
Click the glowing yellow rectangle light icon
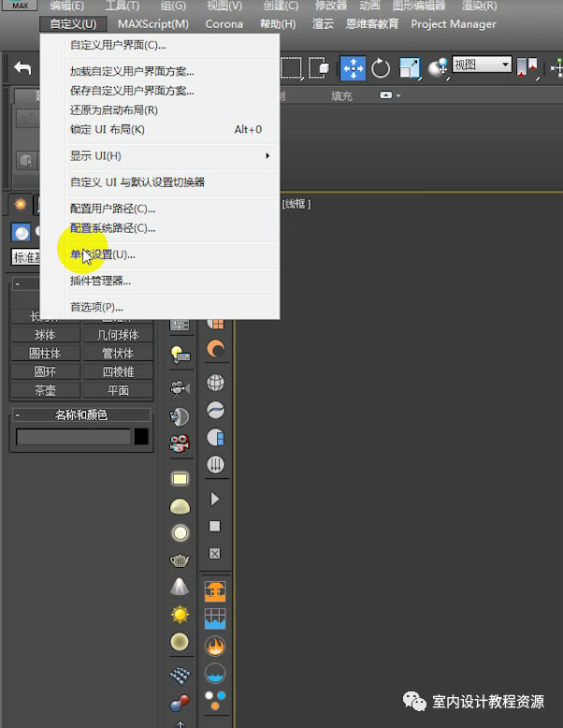pyautogui.click(x=180, y=479)
